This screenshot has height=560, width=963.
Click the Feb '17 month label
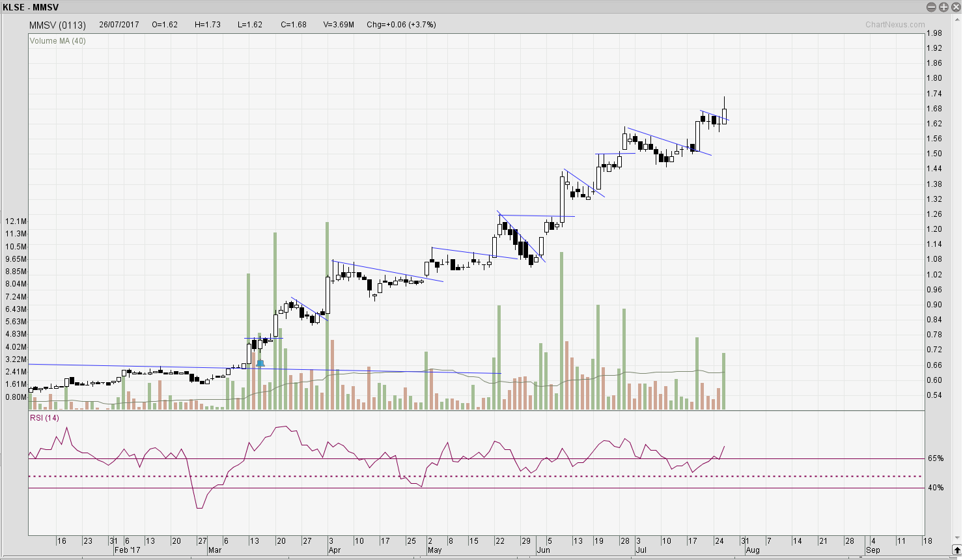[x=127, y=550]
